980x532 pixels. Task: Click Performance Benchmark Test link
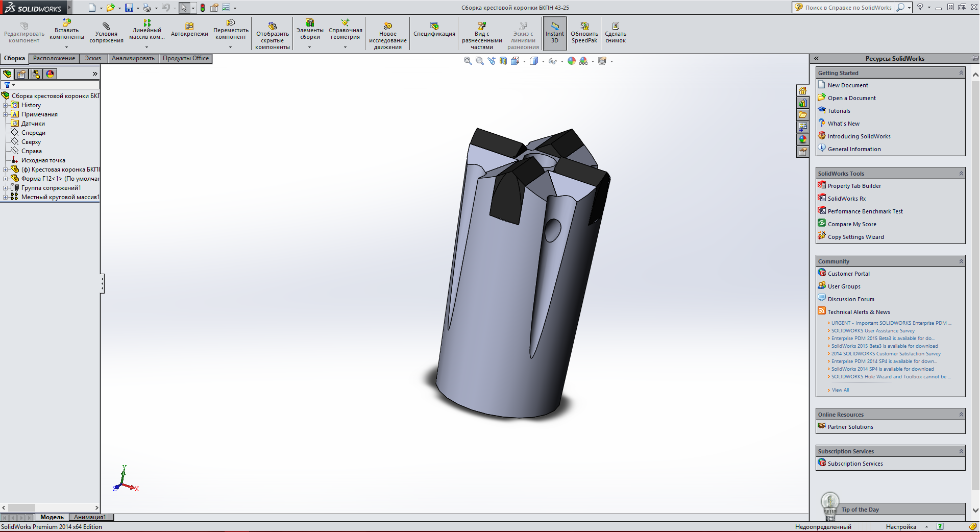coord(865,211)
